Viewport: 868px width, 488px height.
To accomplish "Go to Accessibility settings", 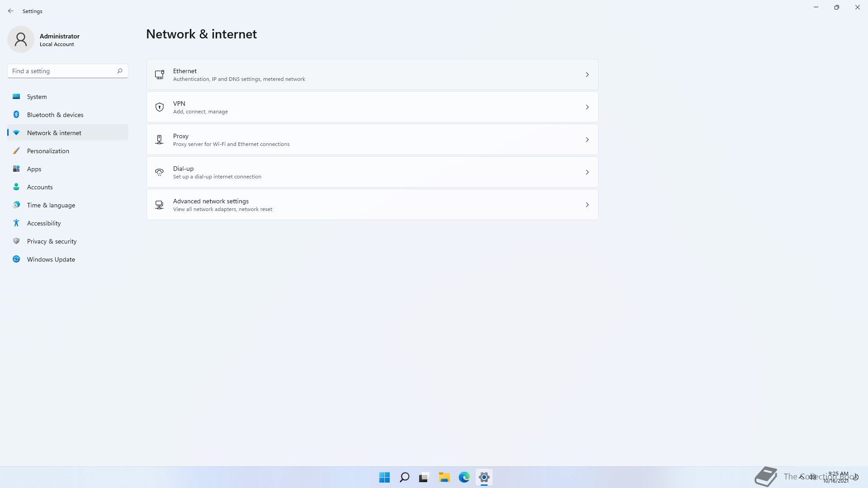I will pyautogui.click(x=68, y=223).
